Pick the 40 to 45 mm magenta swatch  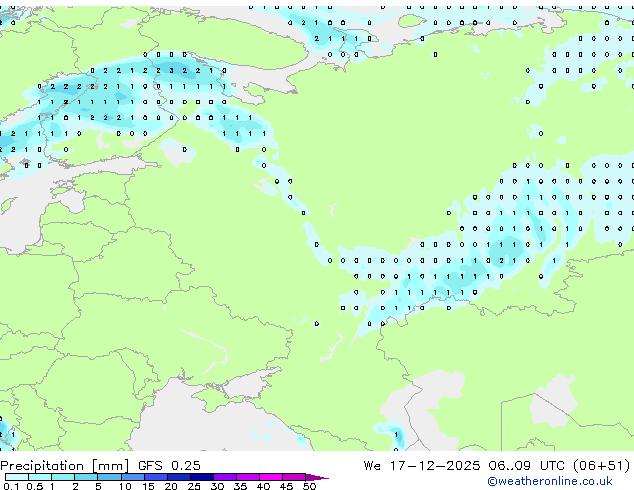point(271,477)
